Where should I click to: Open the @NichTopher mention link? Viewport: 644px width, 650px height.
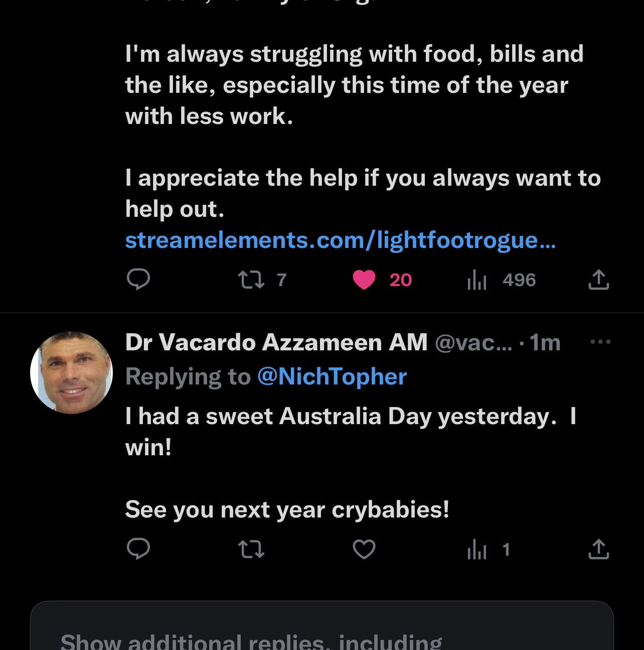332,376
